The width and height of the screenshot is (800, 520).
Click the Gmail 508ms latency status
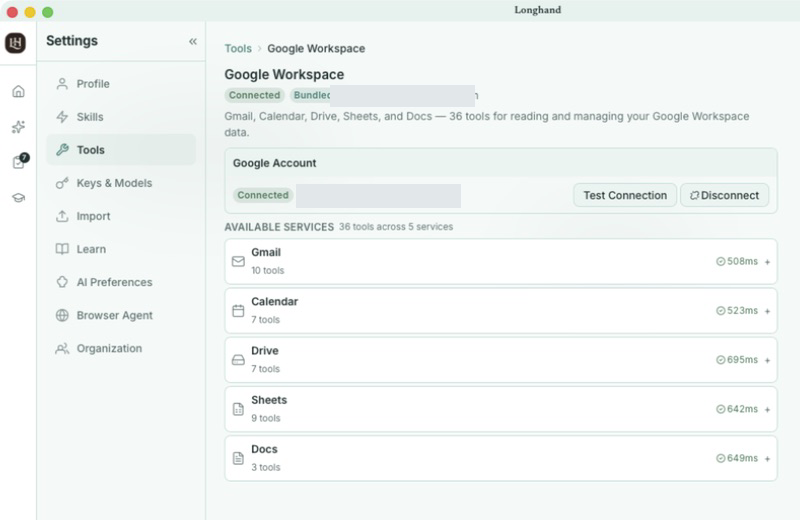tap(737, 261)
